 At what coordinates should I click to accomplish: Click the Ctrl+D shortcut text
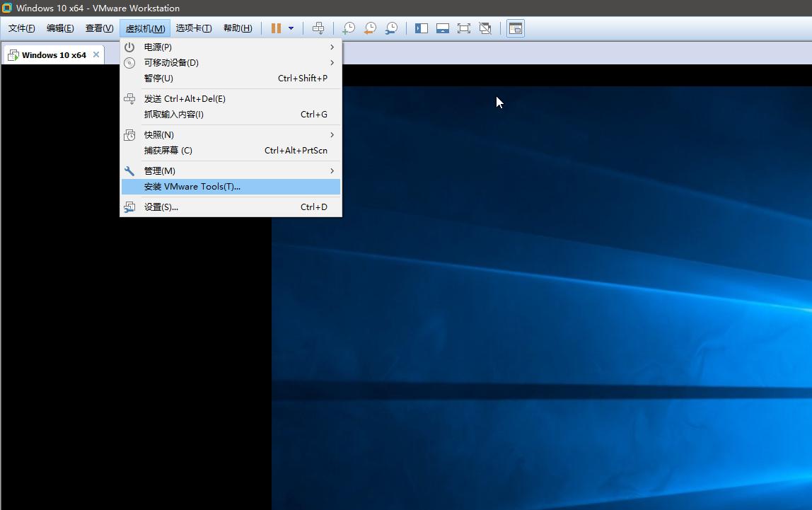pyautogui.click(x=314, y=207)
